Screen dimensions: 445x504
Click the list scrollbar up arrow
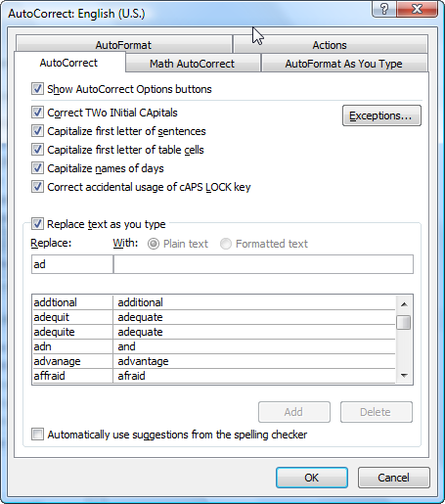(x=404, y=304)
